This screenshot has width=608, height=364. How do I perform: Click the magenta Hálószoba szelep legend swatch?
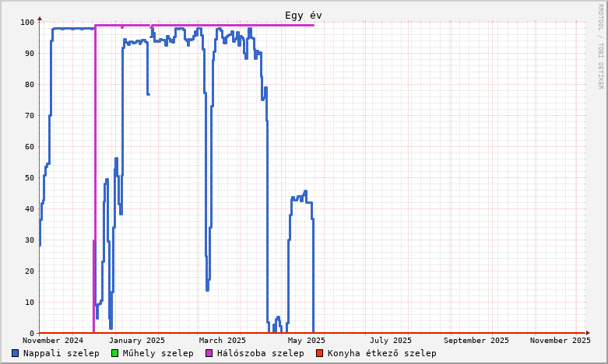click(x=209, y=353)
